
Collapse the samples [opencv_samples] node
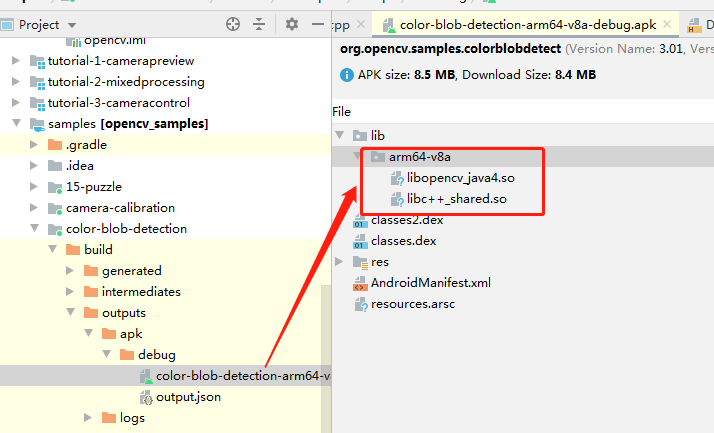tap(16, 123)
